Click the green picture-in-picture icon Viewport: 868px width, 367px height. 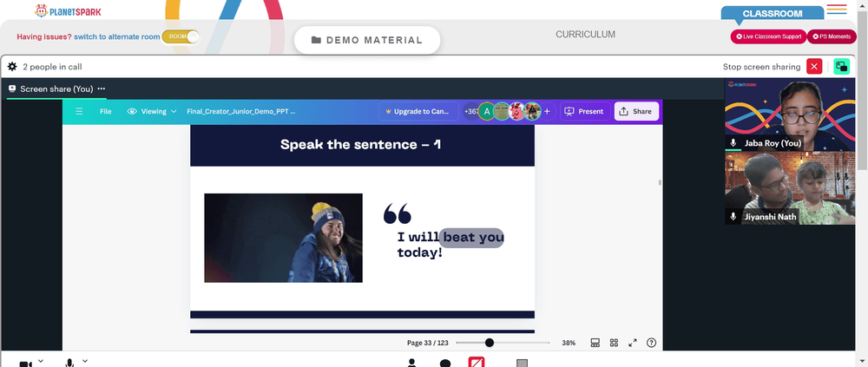841,67
